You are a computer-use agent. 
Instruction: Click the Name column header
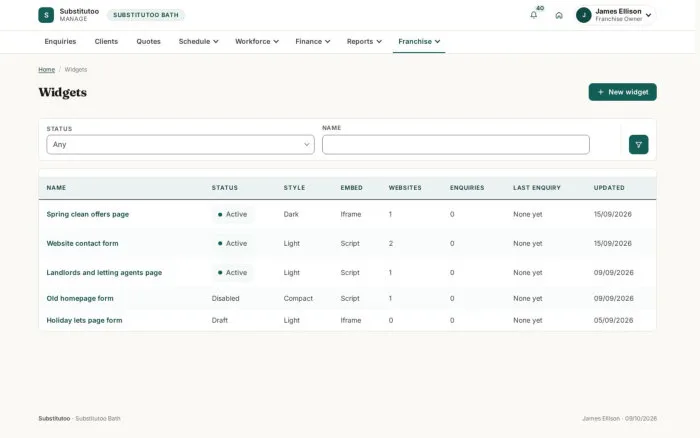pos(56,188)
